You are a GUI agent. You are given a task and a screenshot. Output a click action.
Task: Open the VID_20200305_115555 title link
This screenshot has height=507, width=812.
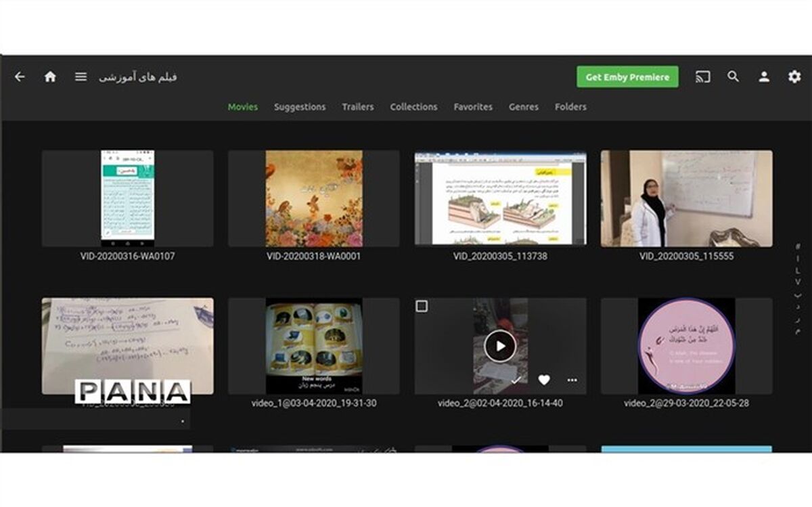pos(686,257)
